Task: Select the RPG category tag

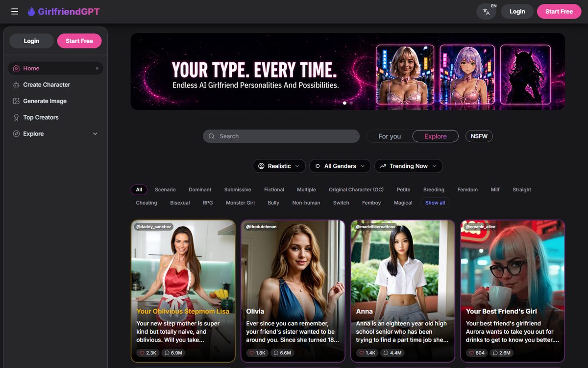Action: 208,203
